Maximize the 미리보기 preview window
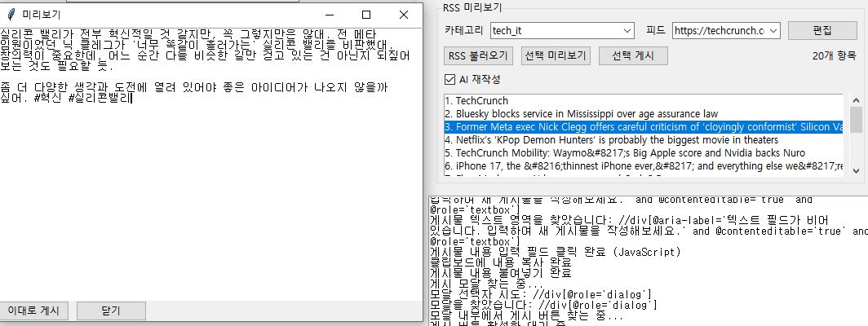868x326 pixels. (x=365, y=15)
